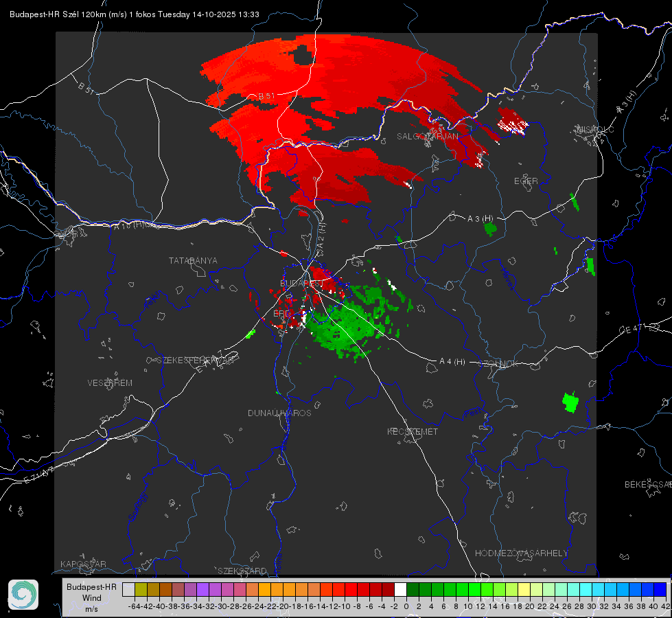Click the white swatch at 0 in legend
The width and height of the screenshot is (672, 618).
tap(400, 590)
